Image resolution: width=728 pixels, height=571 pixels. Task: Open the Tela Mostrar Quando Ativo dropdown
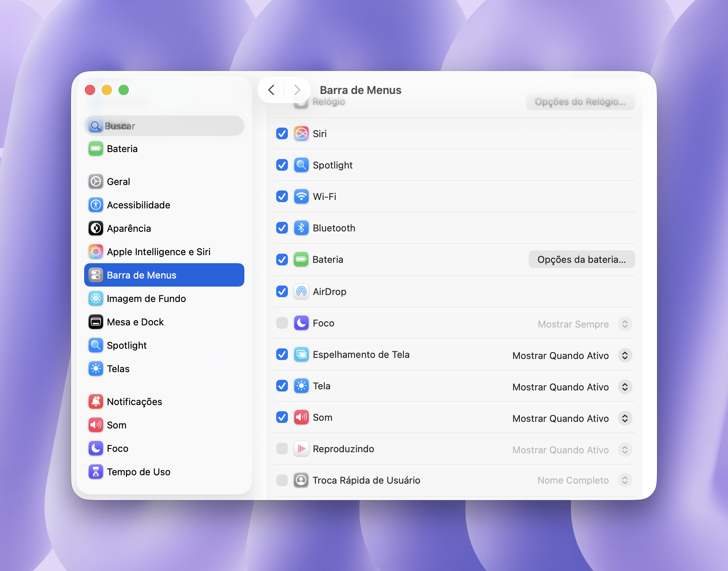625,387
